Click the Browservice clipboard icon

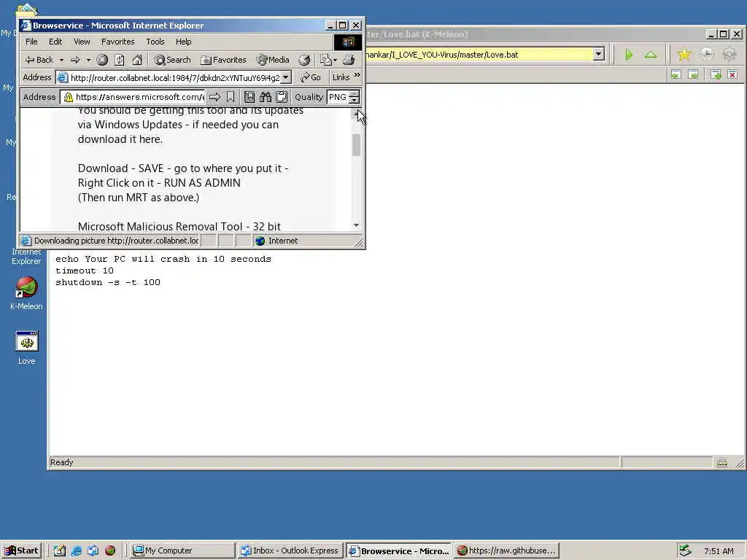(x=282, y=97)
